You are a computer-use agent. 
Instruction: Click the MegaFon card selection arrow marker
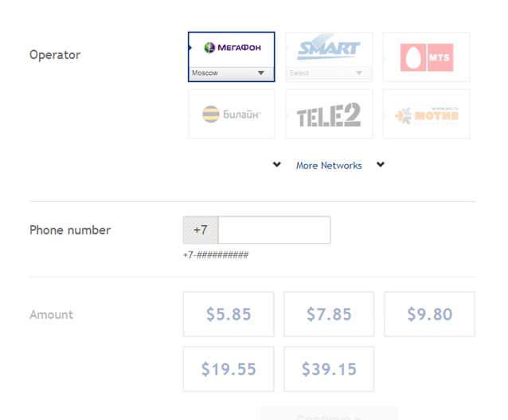(190, 48)
